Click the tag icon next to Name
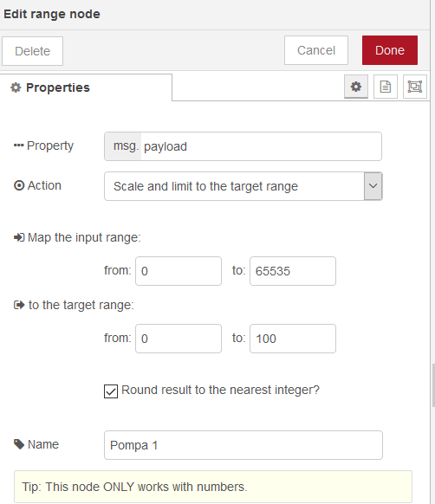The height and width of the screenshot is (504, 435). (x=19, y=444)
